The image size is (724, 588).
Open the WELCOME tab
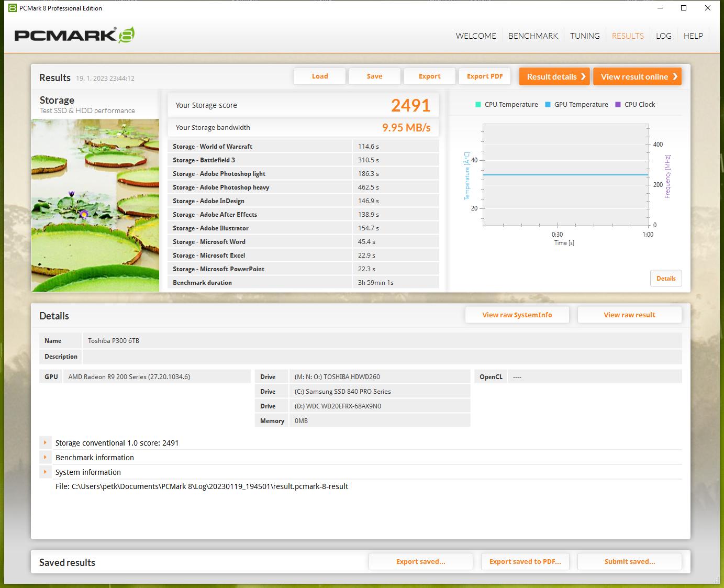[476, 36]
